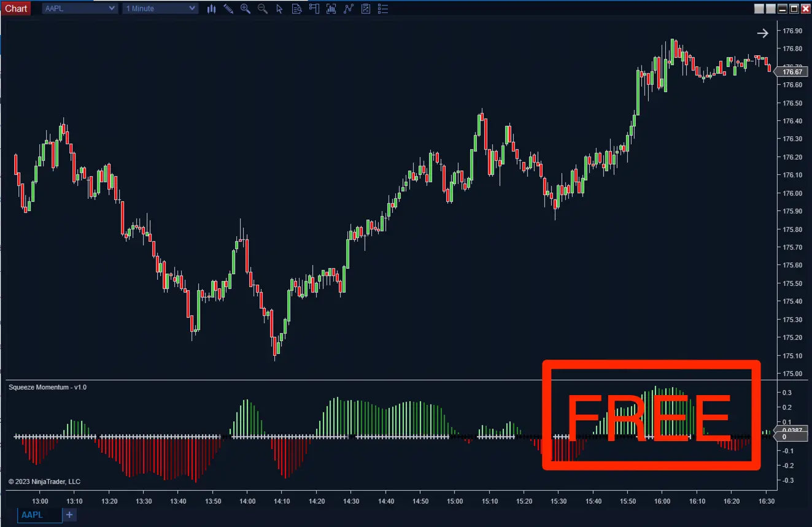Click the zoom in magnifier
Viewport: 812px width, 527px height.
[x=246, y=9]
